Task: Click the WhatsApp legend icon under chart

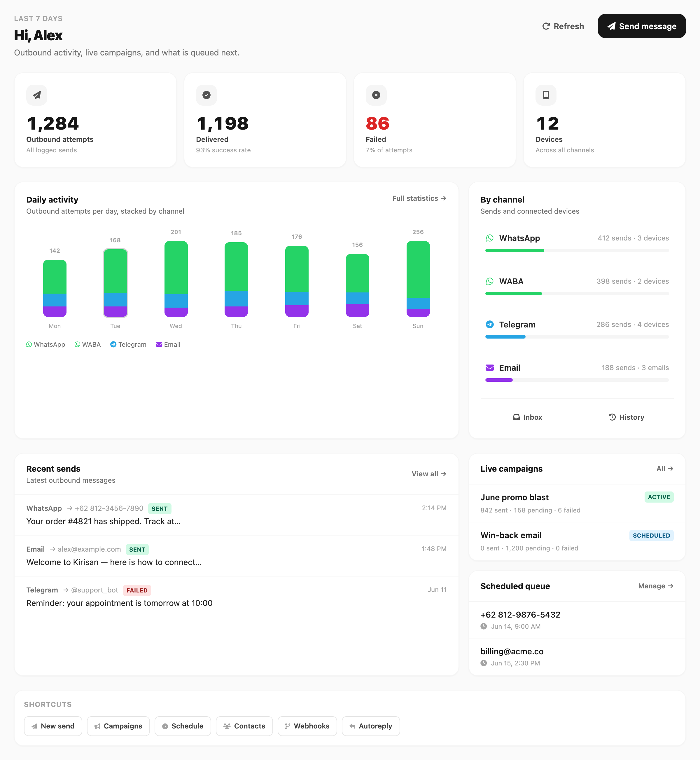Action: tap(29, 344)
